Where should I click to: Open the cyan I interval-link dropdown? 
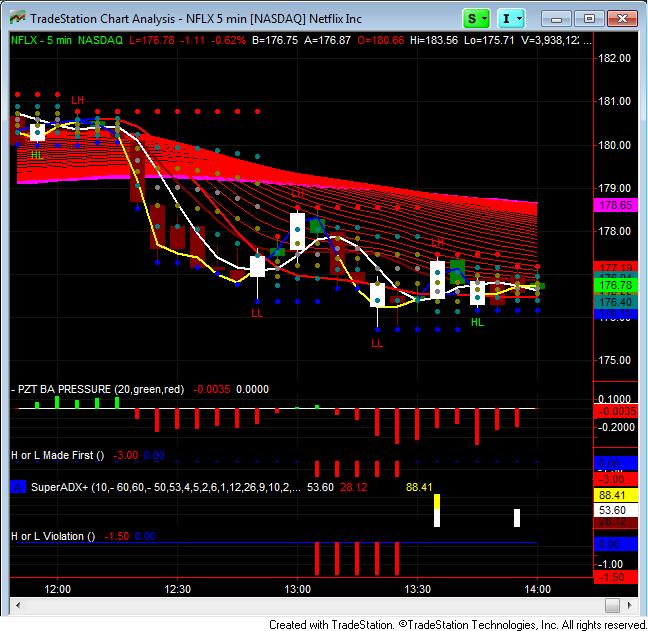pos(511,19)
